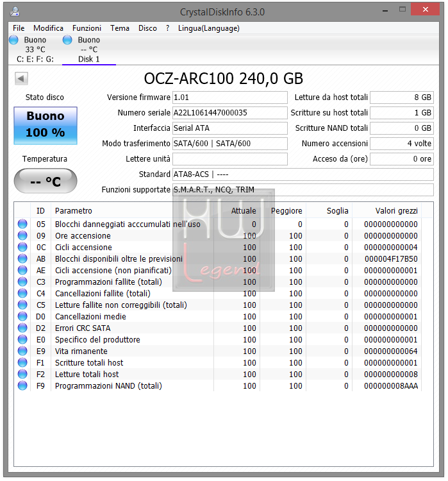Viewport: 448px width, 481px height.
Task: Click the status orb for Cancellazioni medie
Action: click(22, 316)
